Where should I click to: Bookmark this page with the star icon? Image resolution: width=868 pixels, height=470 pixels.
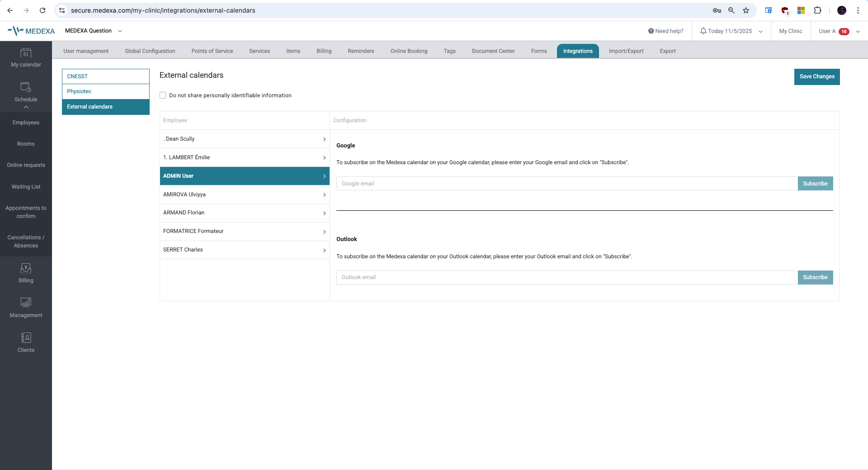(x=746, y=10)
